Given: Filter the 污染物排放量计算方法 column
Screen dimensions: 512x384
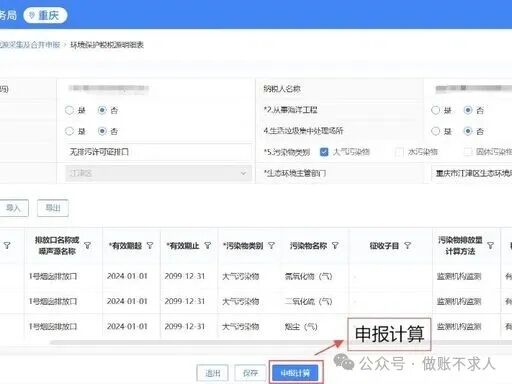Looking at the screenshot, I should 490,246.
